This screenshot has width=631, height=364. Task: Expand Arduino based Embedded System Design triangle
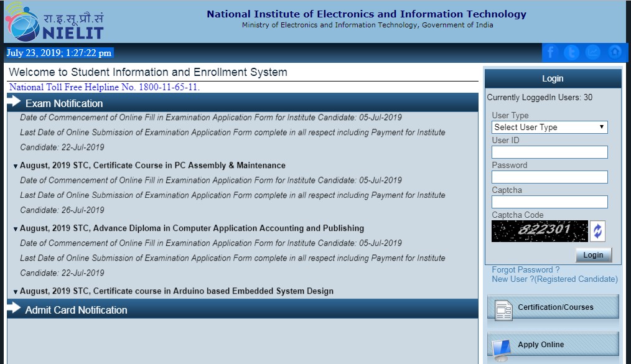pos(16,292)
